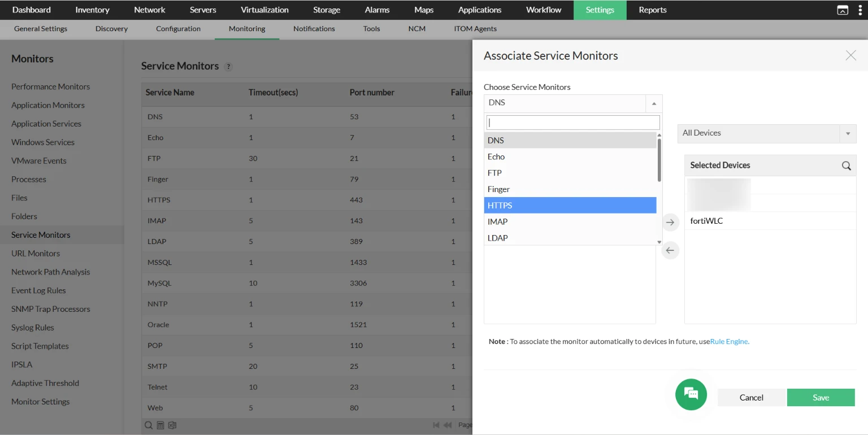868x435 pixels.
Task: Click the left arrow to remove devices
Action: (x=670, y=250)
